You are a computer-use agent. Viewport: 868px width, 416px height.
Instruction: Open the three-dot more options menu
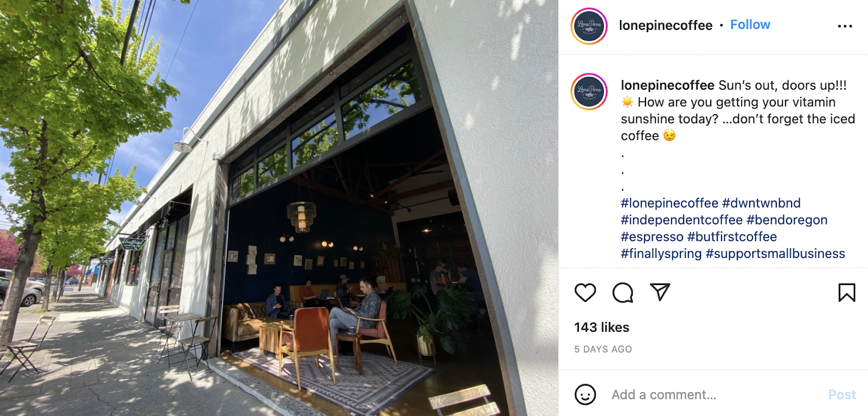[845, 26]
